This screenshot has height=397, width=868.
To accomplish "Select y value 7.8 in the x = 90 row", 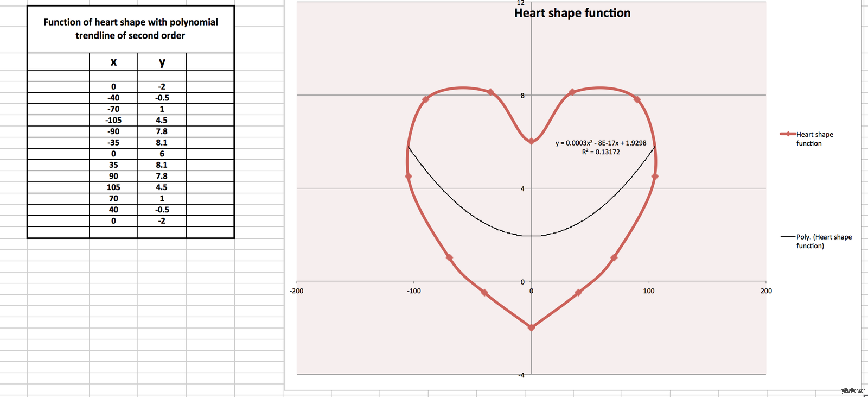I will pos(162,176).
